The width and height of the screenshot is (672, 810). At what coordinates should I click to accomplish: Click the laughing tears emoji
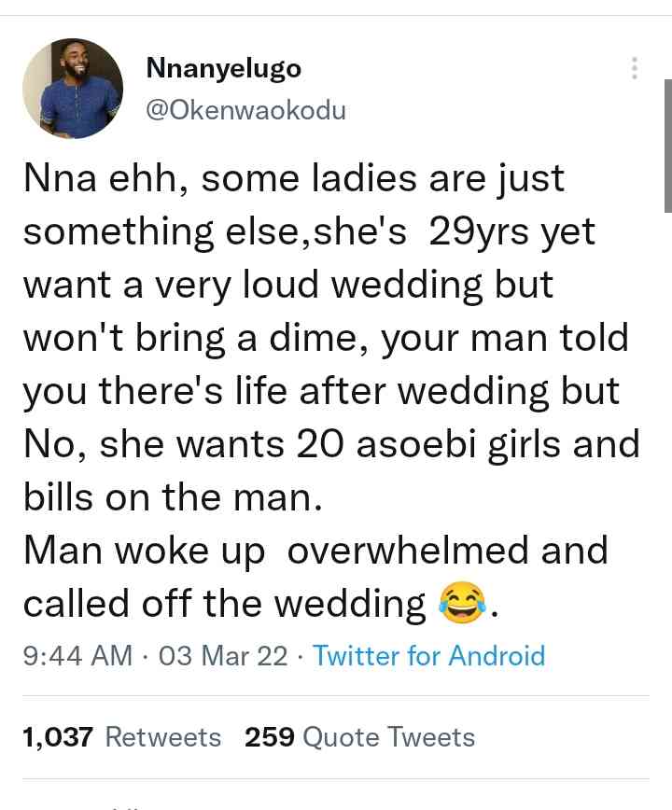462,603
